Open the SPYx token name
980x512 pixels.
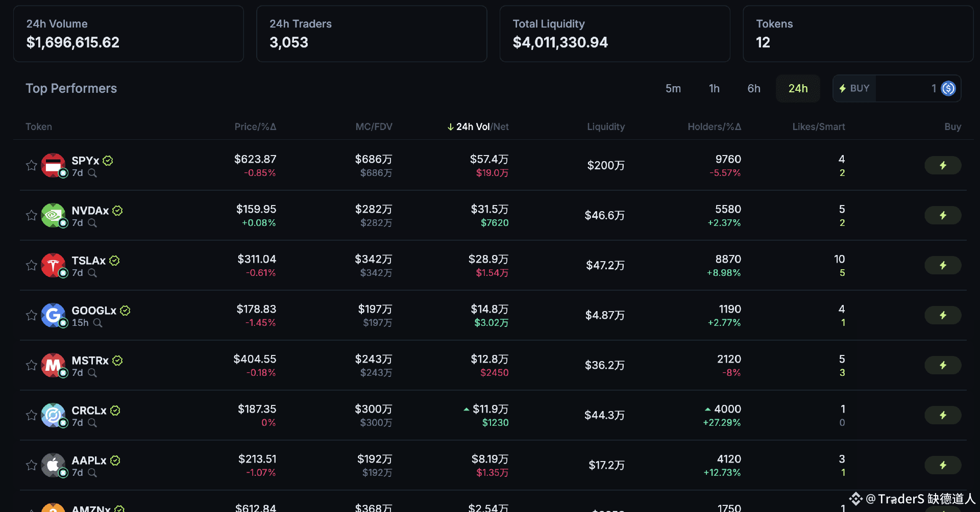(85, 161)
